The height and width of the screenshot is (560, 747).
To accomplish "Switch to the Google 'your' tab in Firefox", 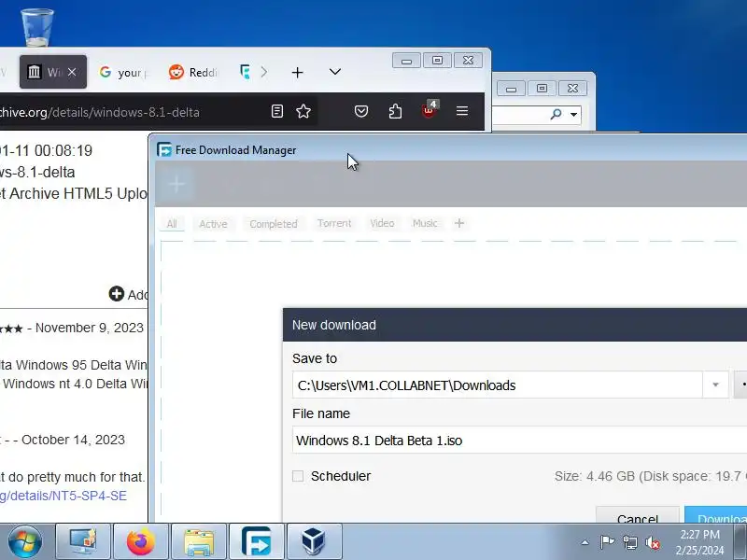I will click(123, 73).
